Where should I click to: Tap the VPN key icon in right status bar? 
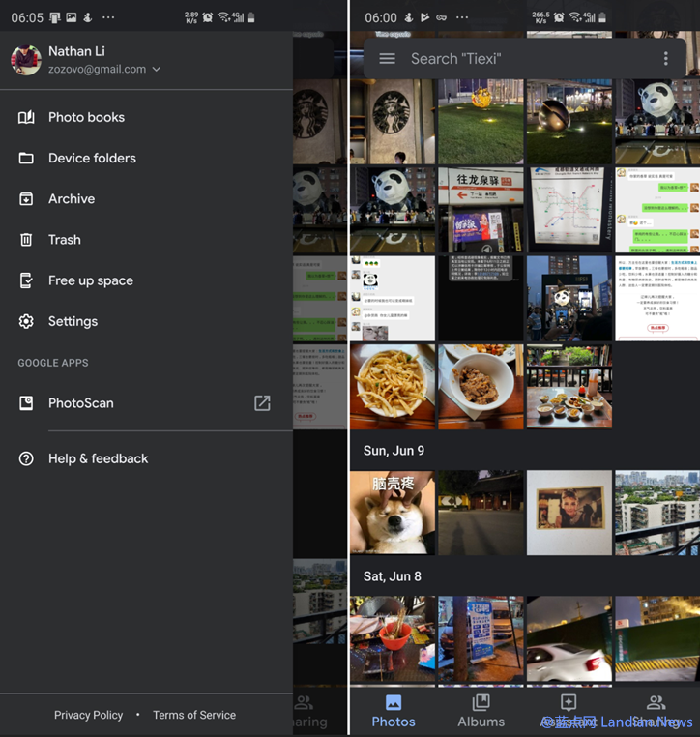pos(441,17)
